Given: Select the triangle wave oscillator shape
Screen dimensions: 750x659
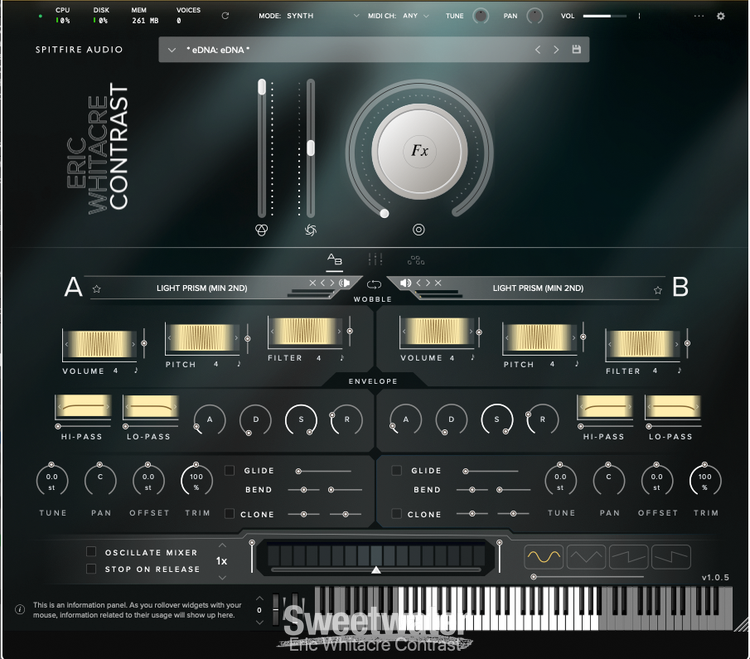Looking at the screenshot, I should (x=586, y=557).
